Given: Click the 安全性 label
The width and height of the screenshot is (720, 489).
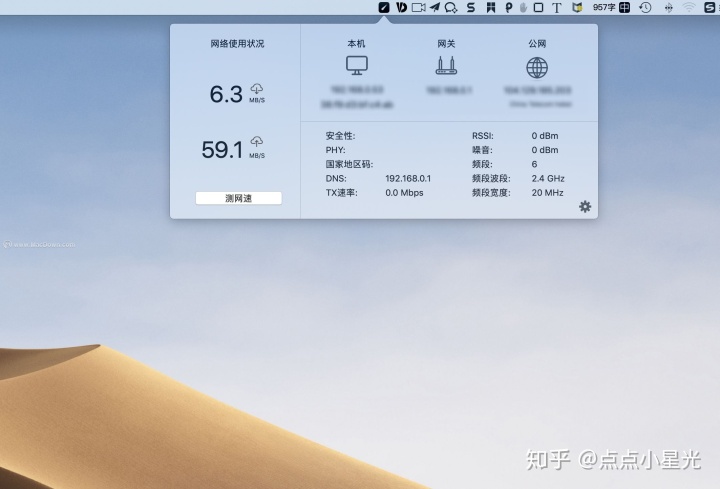Looking at the screenshot, I should [340, 136].
